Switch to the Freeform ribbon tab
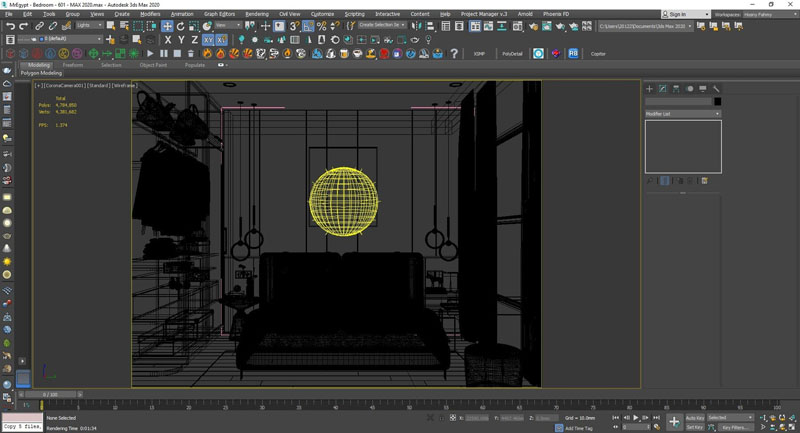 pyautogui.click(x=73, y=65)
